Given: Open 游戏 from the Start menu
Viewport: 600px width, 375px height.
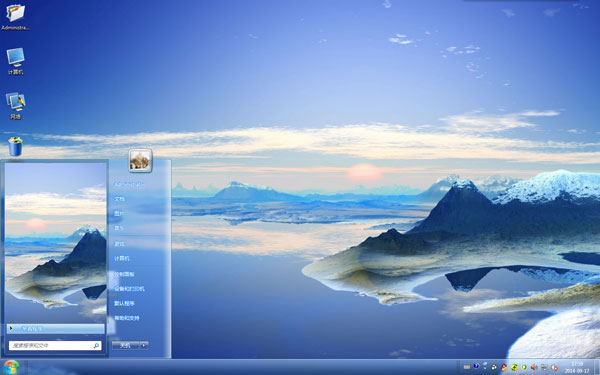Looking at the screenshot, I should (119, 244).
